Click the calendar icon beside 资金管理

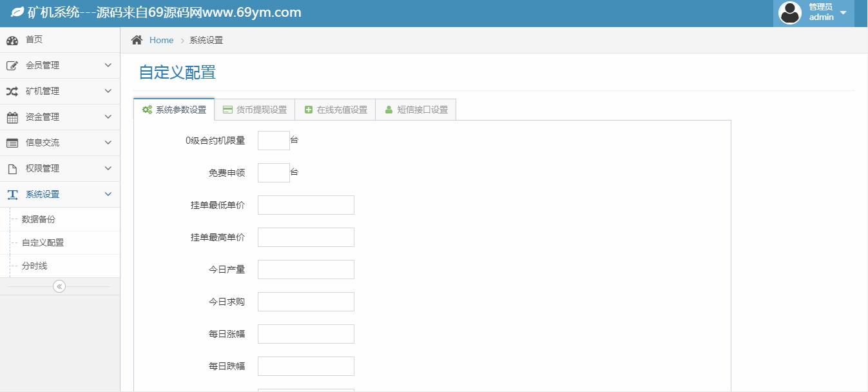(12, 117)
